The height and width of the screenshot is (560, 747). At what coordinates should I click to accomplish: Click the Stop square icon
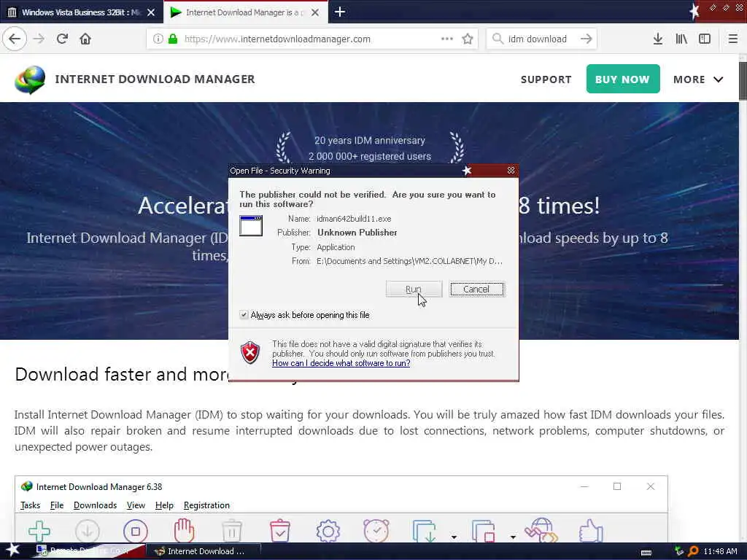click(x=135, y=531)
